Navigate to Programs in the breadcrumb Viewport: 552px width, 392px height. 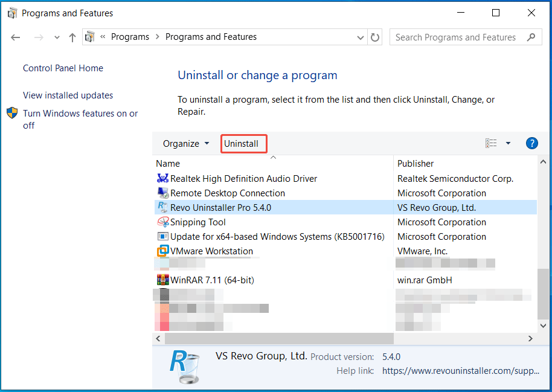coord(130,36)
